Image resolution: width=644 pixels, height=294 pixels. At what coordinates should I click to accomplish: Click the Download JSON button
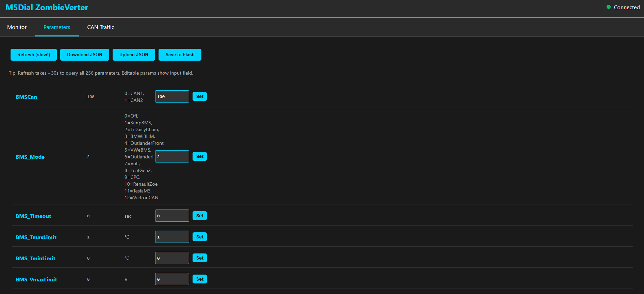pyautogui.click(x=85, y=55)
